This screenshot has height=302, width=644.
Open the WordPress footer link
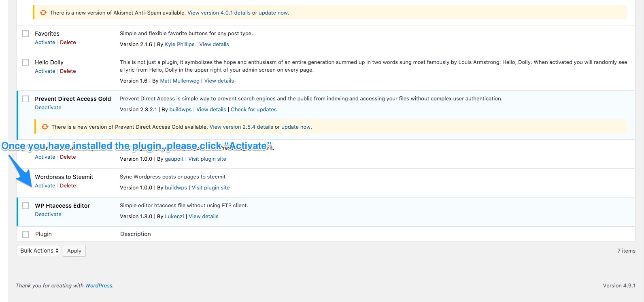click(x=99, y=285)
